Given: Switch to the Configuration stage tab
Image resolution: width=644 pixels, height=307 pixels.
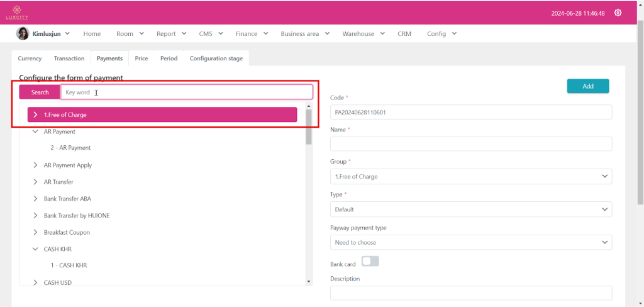Looking at the screenshot, I should pos(216,59).
